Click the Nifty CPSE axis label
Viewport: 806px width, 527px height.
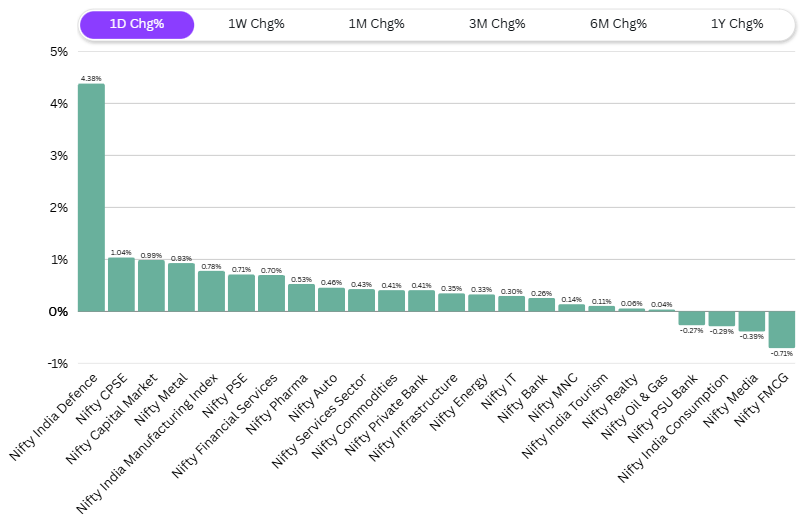[102, 399]
